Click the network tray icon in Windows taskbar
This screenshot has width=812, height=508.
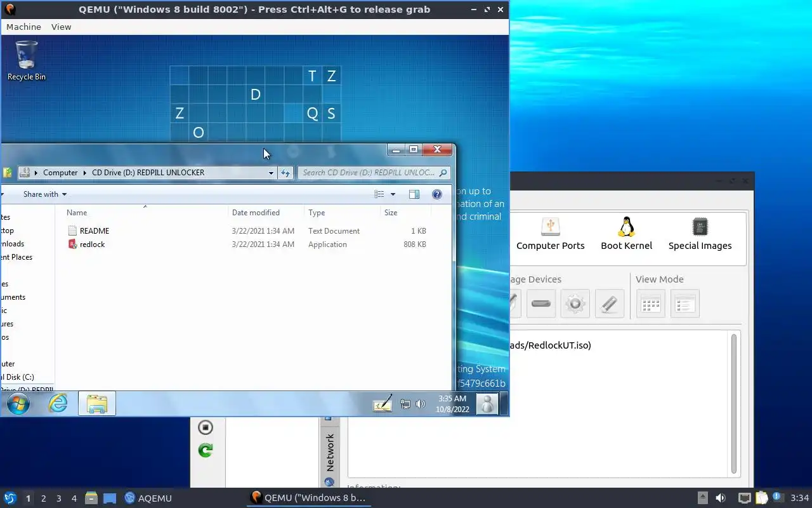405,404
